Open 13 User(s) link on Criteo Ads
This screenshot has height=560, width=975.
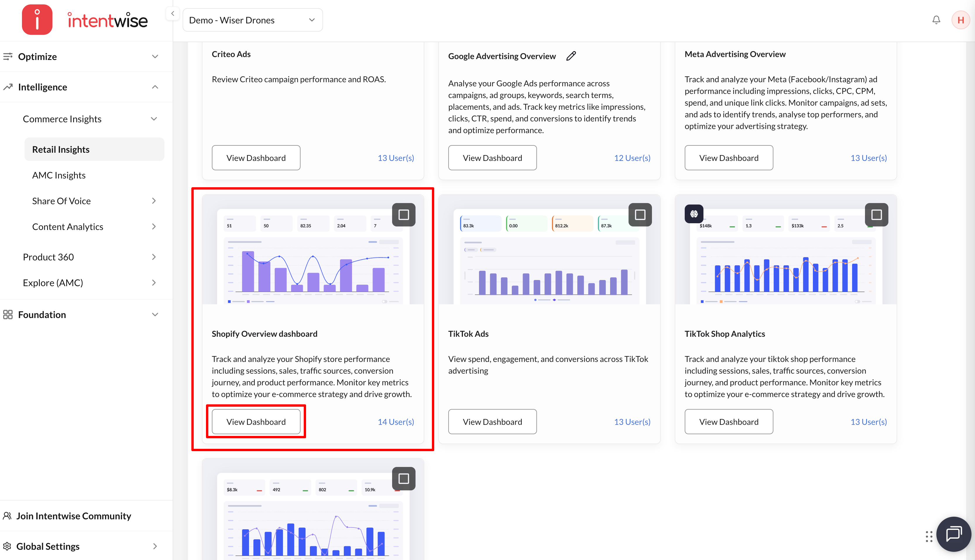[x=396, y=158]
